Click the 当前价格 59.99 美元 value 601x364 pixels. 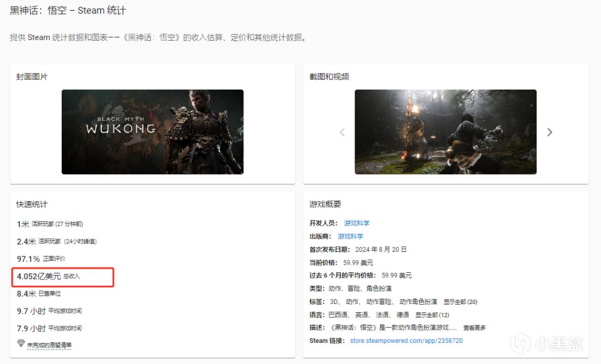(358, 262)
